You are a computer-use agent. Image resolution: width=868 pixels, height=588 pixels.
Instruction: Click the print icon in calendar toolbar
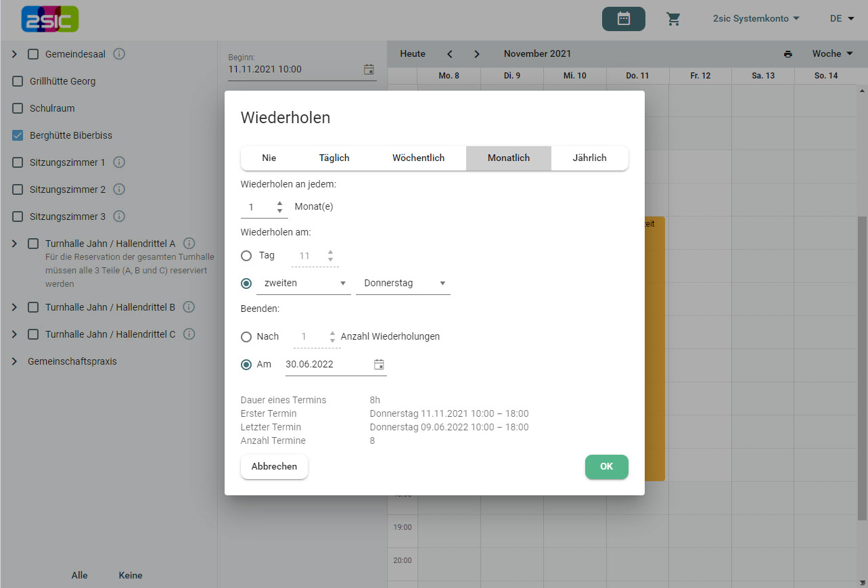pos(787,54)
